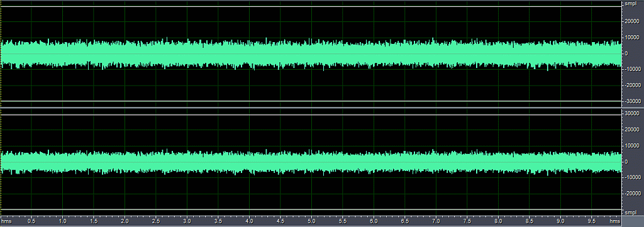Place cursor in the lower channel waveform
This screenshot has height=227, width=644.
pos(311,162)
